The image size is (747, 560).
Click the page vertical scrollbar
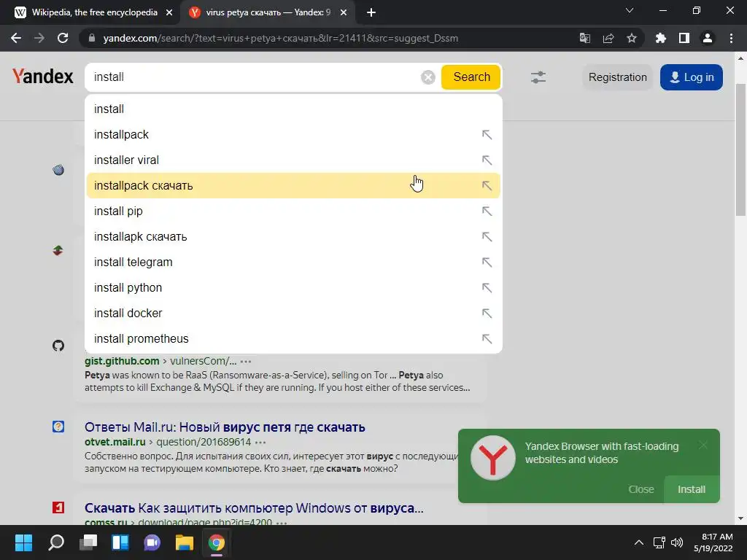[x=740, y=149]
